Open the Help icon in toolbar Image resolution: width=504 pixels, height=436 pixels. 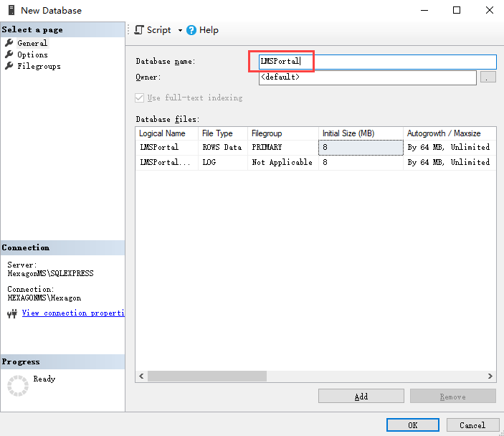pos(191,30)
